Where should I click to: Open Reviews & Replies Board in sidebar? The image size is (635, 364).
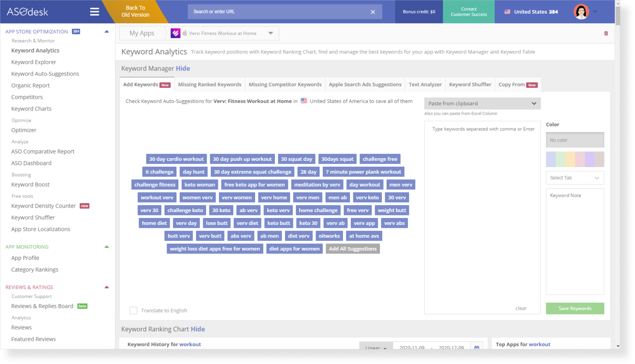pyautogui.click(x=42, y=306)
